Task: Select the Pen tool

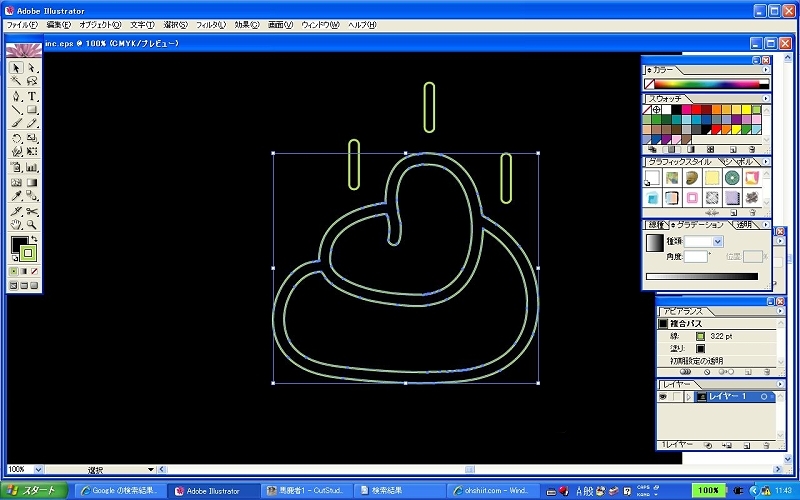Action: pos(16,96)
